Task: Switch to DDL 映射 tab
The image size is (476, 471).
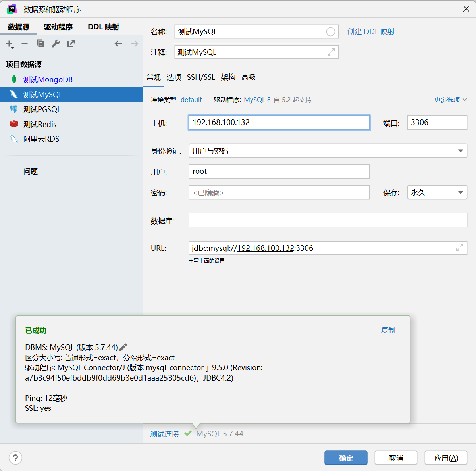Action: click(x=104, y=27)
